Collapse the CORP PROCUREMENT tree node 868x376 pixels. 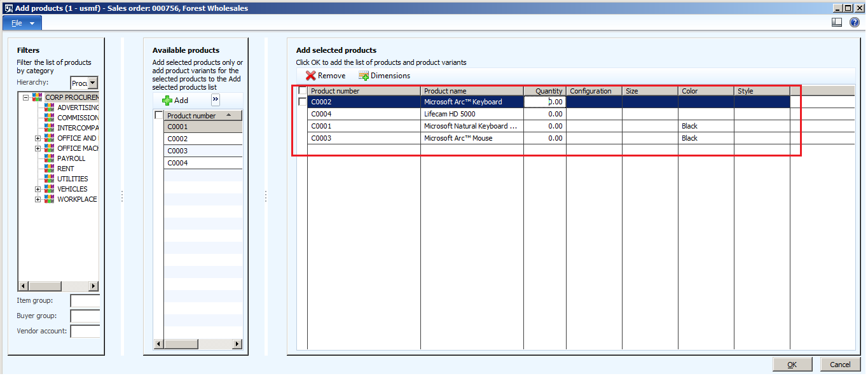(x=25, y=97)
